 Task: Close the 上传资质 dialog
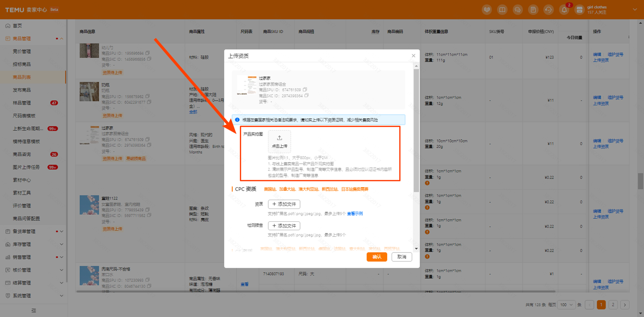coord(413,56)
